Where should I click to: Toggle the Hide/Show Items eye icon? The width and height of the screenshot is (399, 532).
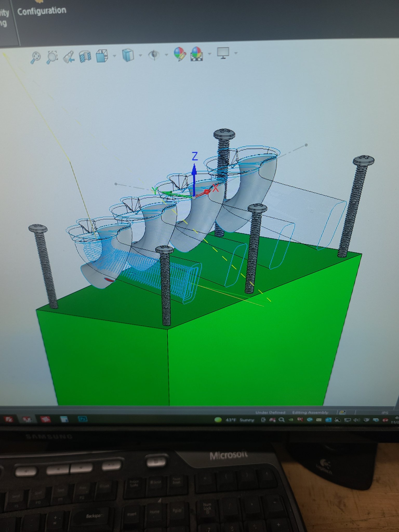(x=154, y=55)
